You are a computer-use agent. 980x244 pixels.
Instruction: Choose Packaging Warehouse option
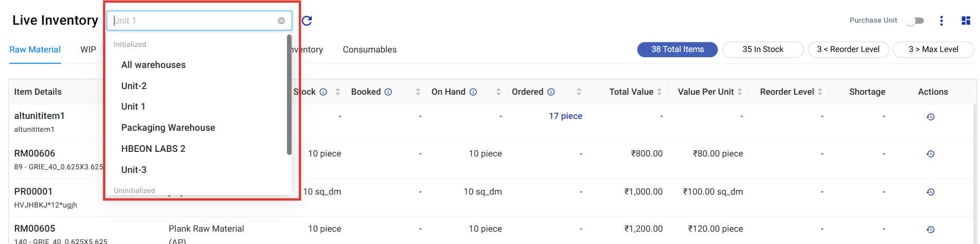coord(168,128)
